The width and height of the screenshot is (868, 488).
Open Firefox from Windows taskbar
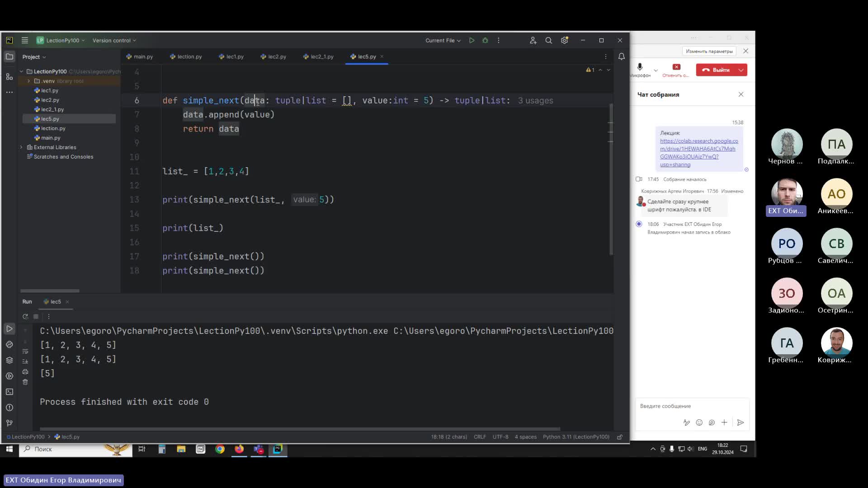[239, 449]
